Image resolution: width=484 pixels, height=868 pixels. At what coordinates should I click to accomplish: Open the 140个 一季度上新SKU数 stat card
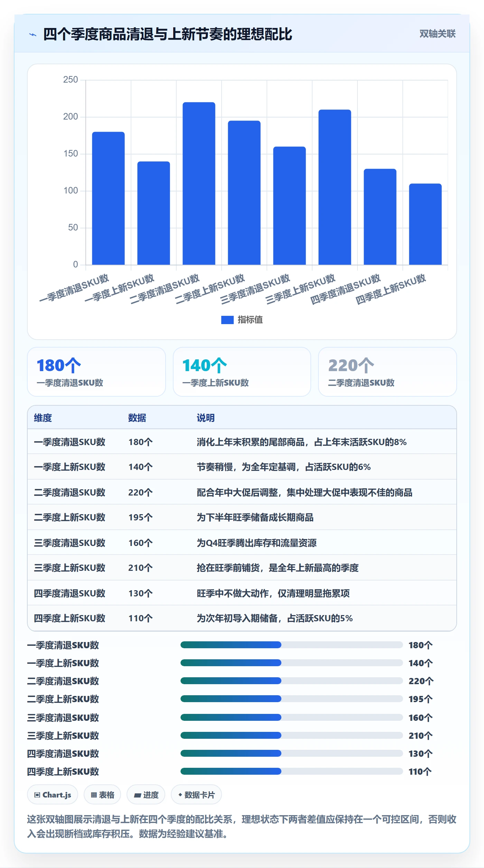(x=242, y=372)
